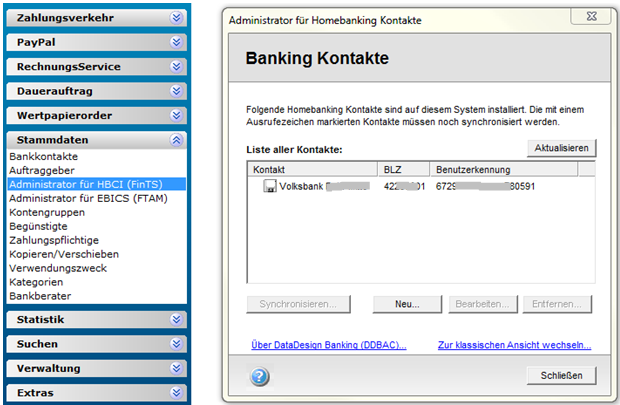The height and width of the screenshot is (405, 620).
Task: Sort by the Benutzerkennung column header
Action: click(x=504, y=170)
